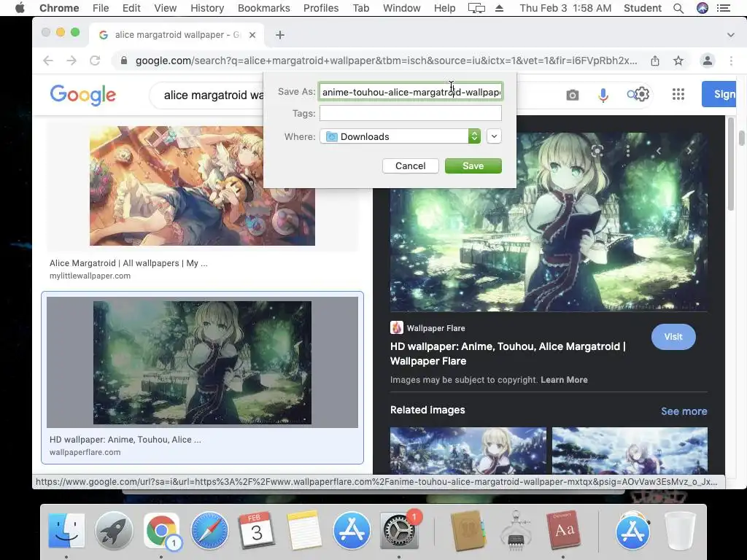747x560 pixels.
Task: Expand the save dialog with chevron button
Action: (x=494, y=136)
